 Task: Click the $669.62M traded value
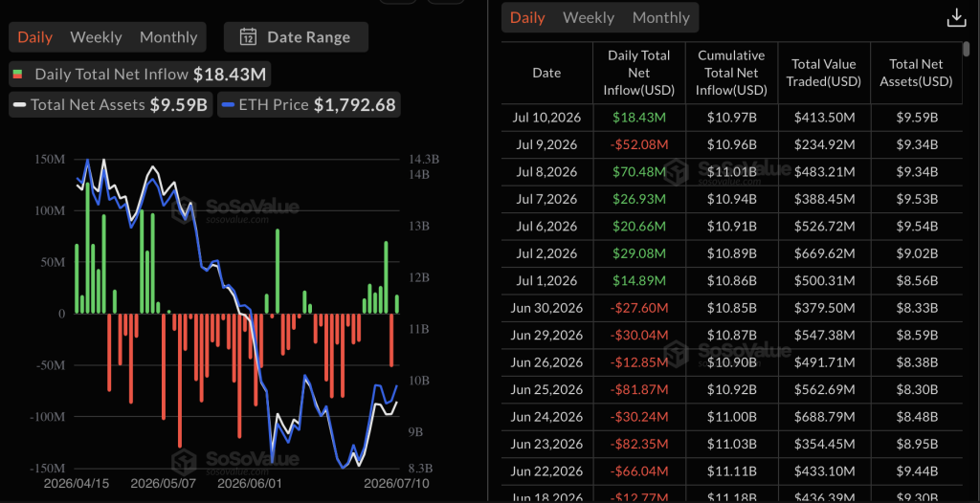pos(824,253)
